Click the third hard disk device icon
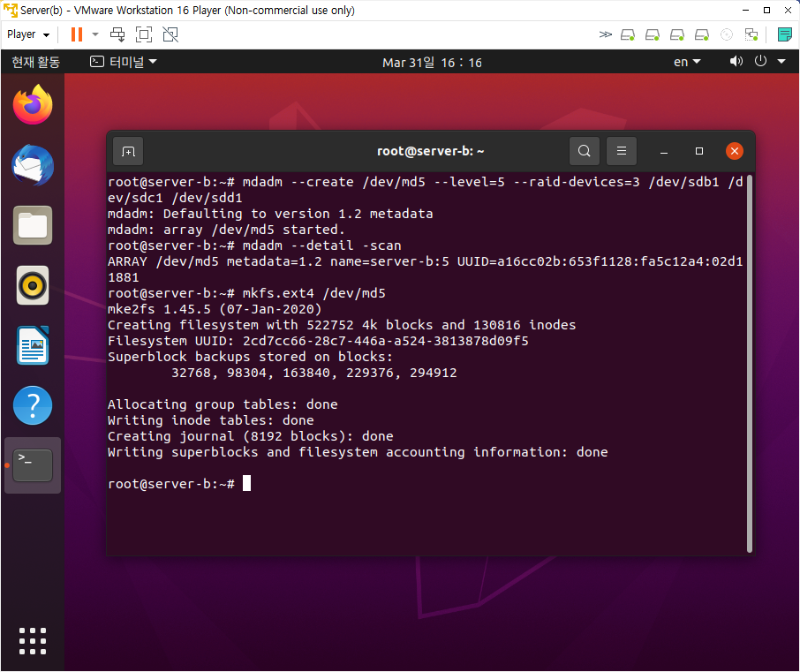 (x=677, y=34)
